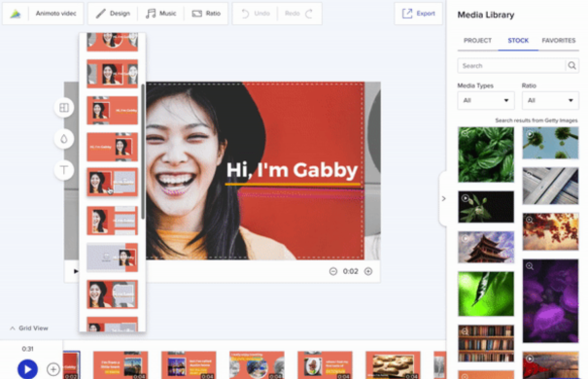
Task: Click the play badge on dark plant video
Action: 465,198
